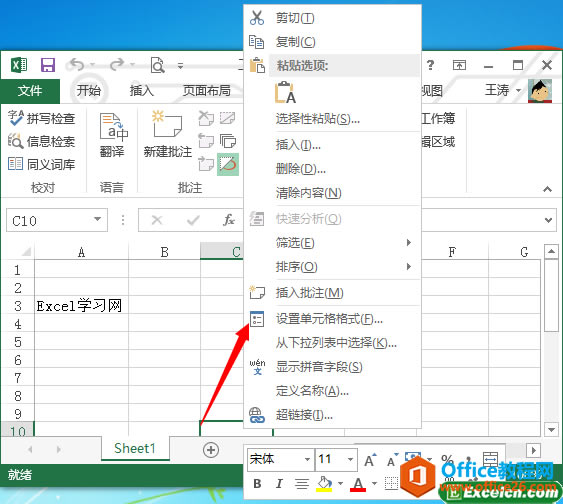Click the Excel application icon in title bar
Image resolution: width=563 pixels, height=504 pixels.
coord(19,65)
